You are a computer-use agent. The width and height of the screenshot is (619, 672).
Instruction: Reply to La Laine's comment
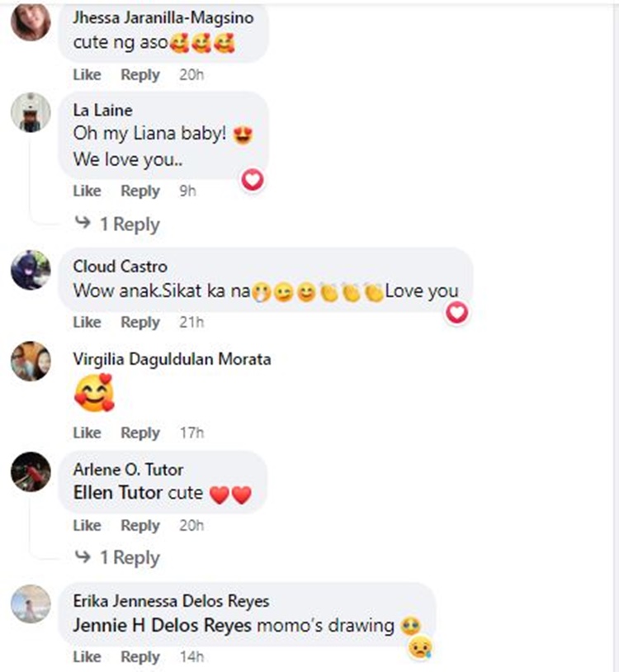pos(139,191)
